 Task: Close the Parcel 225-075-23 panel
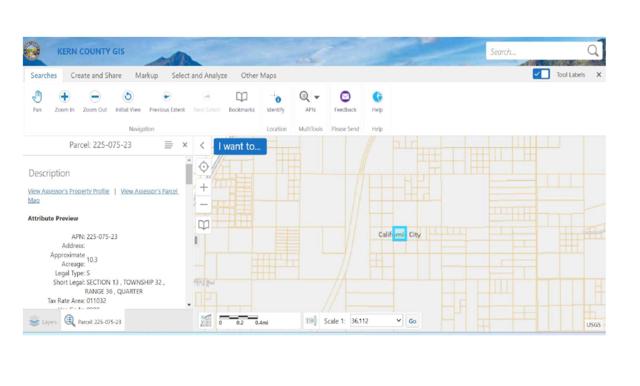click(185, 145)
